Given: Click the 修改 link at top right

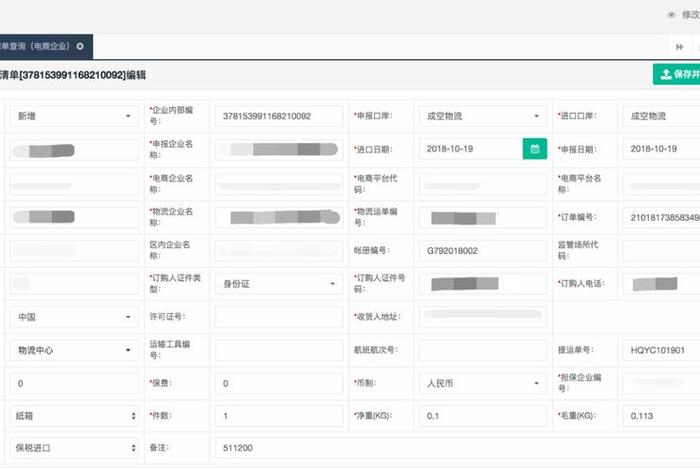Looking at the screenshot, I should pyautogui.click(x=691, y=15).
